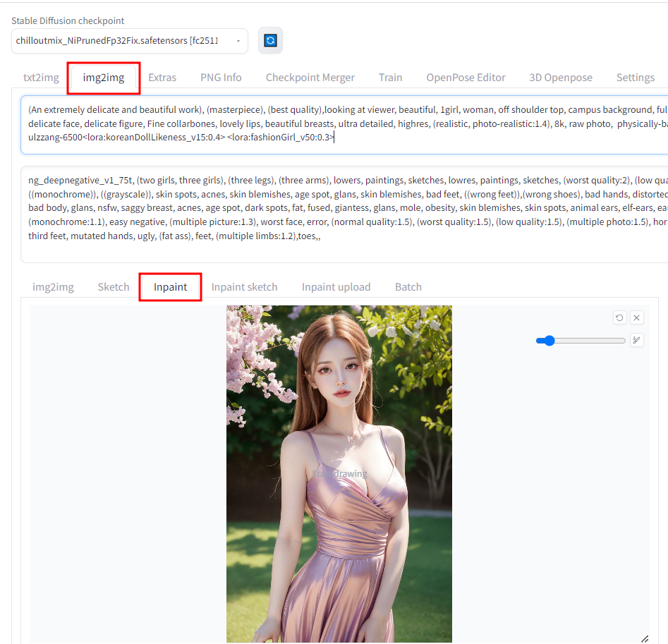The height and width of the screenshot is (644, 668).
Task: Click the remove uploaded image icon
Action: tap(636, 317)
